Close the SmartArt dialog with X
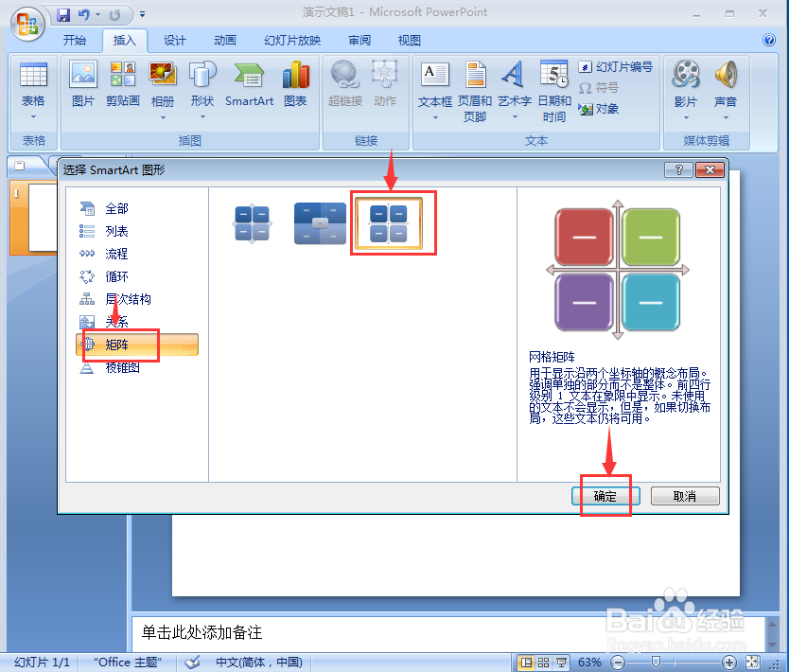Image resolution: width=789 pixels, height=672 pixels. point(710,170)
